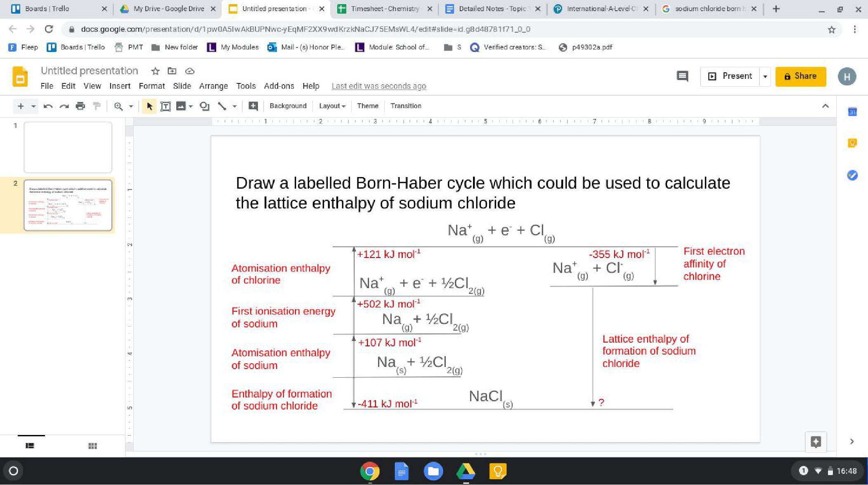Switch to filmstrip view button
The image size is (868, 485).
pos(30,446)
